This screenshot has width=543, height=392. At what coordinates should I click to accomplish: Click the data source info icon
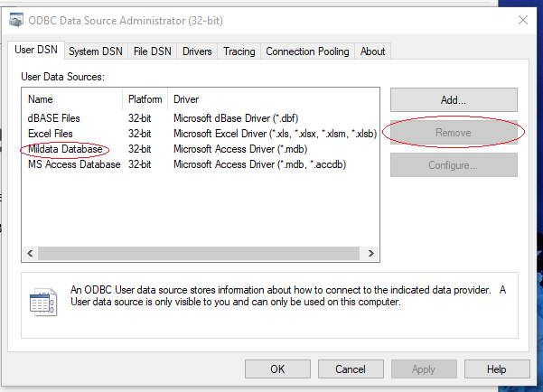pos(43,302)
